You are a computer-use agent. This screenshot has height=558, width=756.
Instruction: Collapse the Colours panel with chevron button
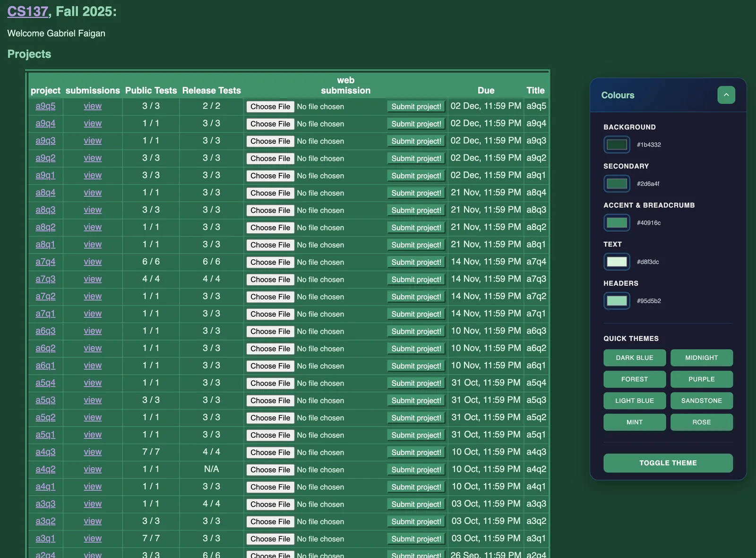(726, 95)
